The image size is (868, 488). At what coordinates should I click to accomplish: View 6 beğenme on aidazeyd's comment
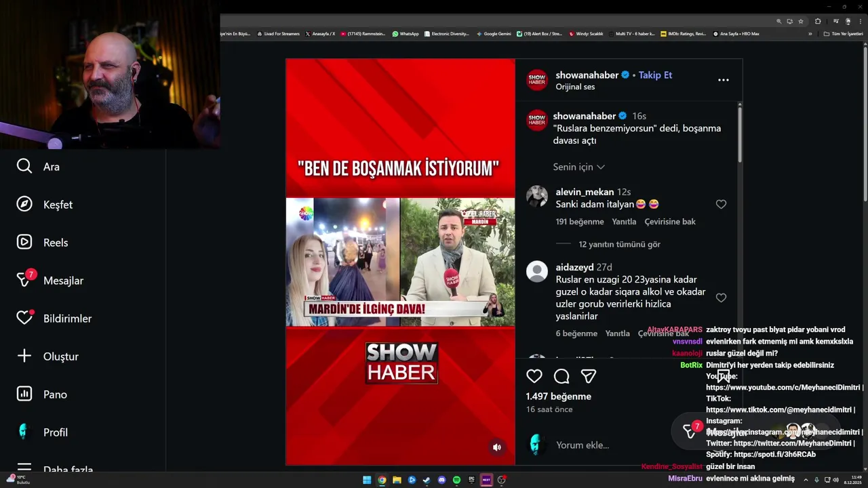[576, 333]
